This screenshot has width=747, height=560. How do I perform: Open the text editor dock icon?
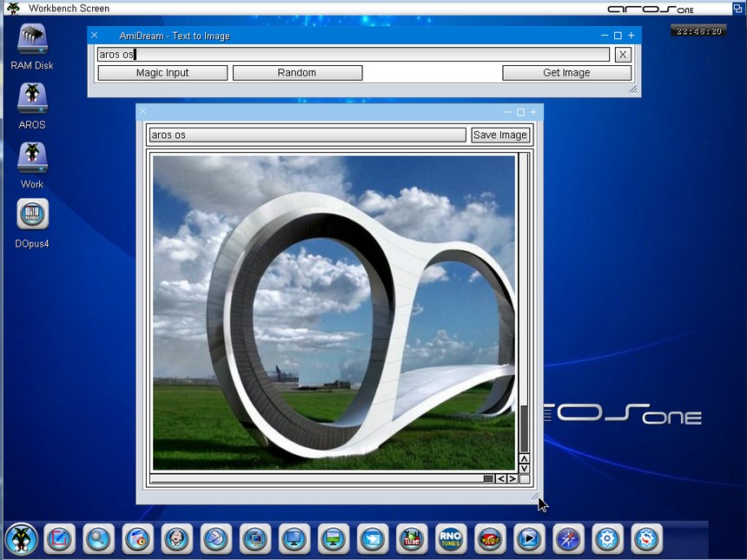(59, 539)
